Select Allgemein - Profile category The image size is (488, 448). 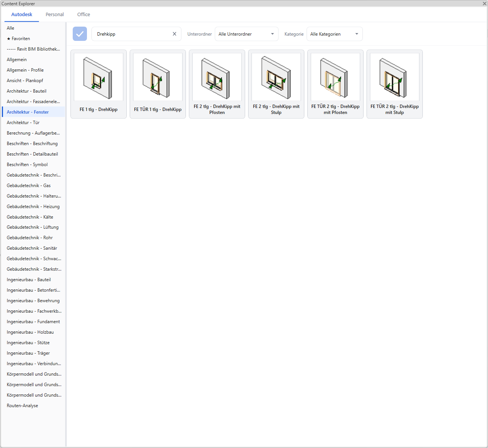tap(33, 70)
